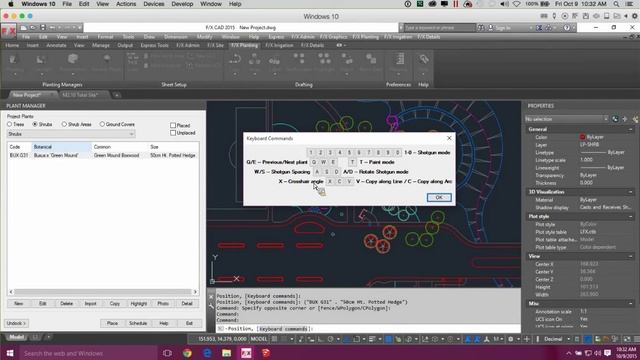Collapse the Misc section in Properties
The width and height of the screenshot is (640, 360).
click(631, 304)
